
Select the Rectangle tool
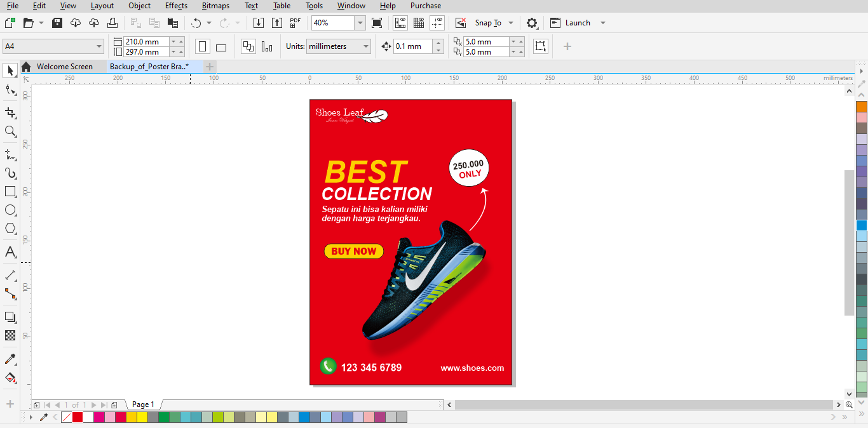10,191
